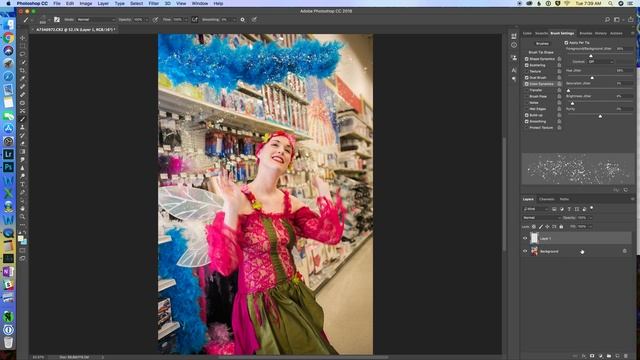Toggle Quick Mask mode icon
The height and width of the screenshot is (360, 640).
pyautogui.click(x=22, y=250)
